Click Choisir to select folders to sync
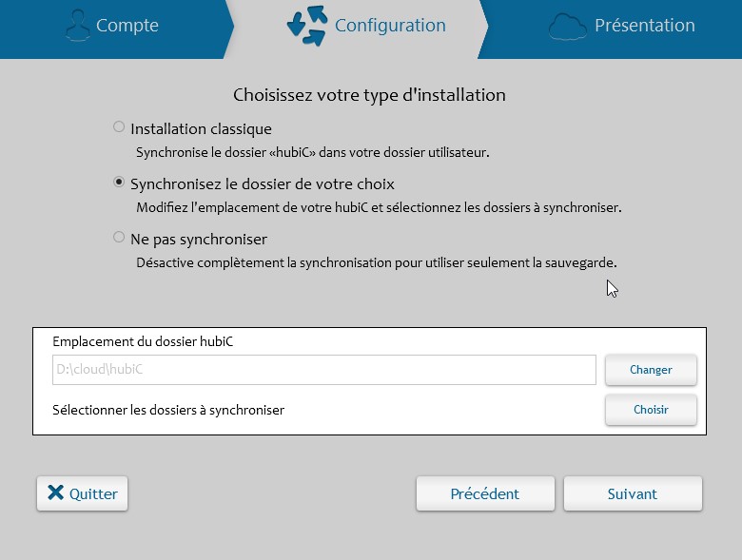This screenshot has height=560, width=742. pyautogui.click(x=651, y=410)
